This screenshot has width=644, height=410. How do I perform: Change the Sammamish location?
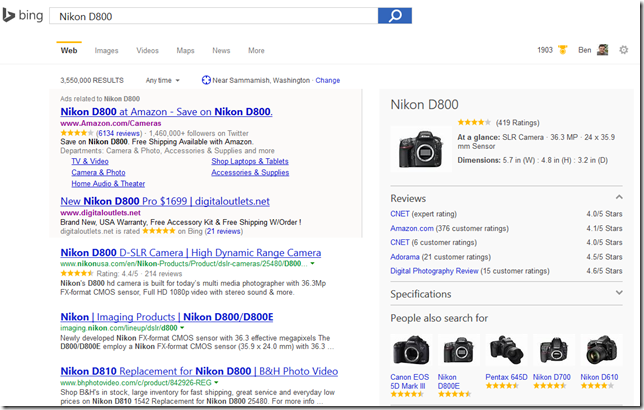click(x=328, y=81)
